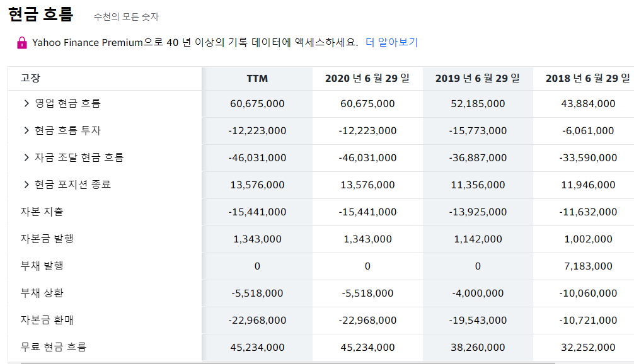
Task: Click the 더 알아보기 link
Action: [391, 42]
